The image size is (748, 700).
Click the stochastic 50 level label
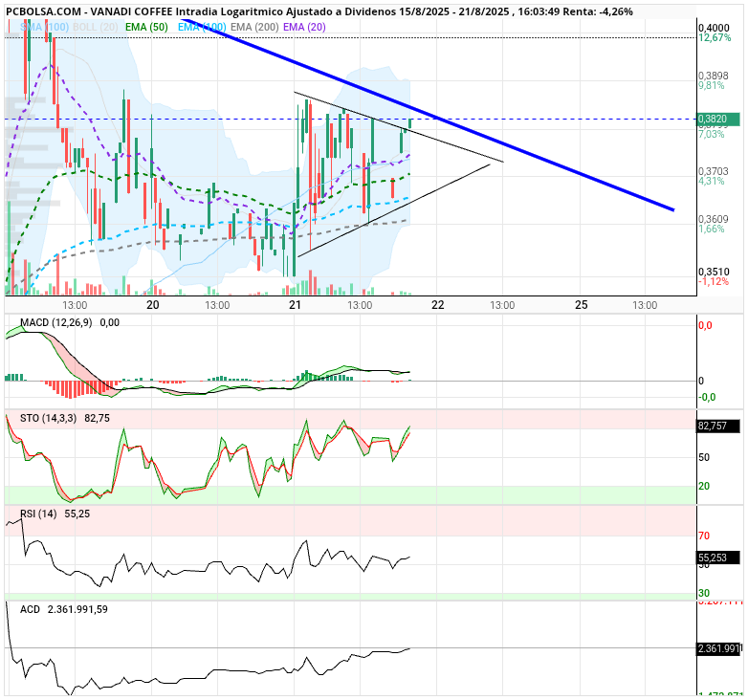point(704,457)
